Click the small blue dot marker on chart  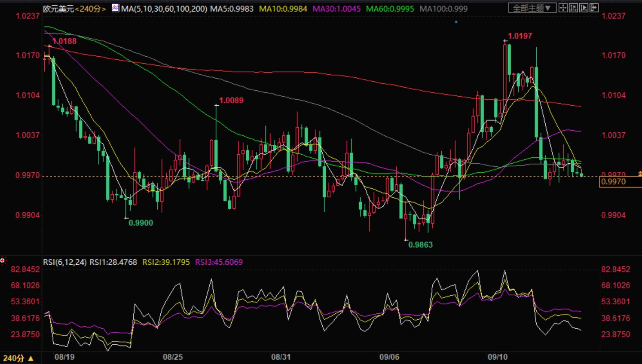click(x=456, y=22)
